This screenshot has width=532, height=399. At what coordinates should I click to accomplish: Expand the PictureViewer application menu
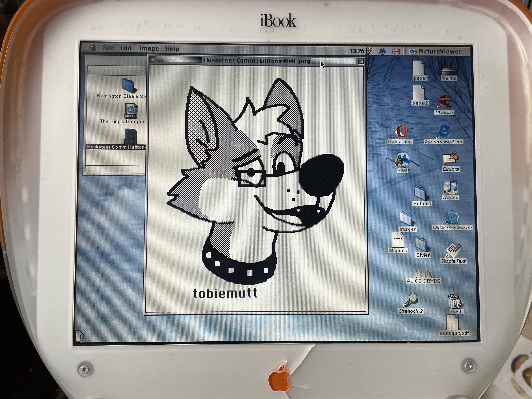(435, 52)
